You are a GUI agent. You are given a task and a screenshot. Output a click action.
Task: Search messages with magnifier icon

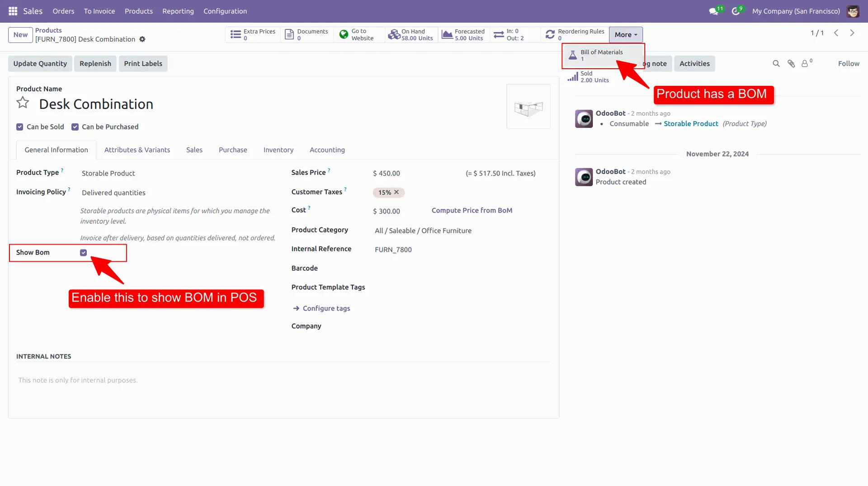click(x=776, y=64)
